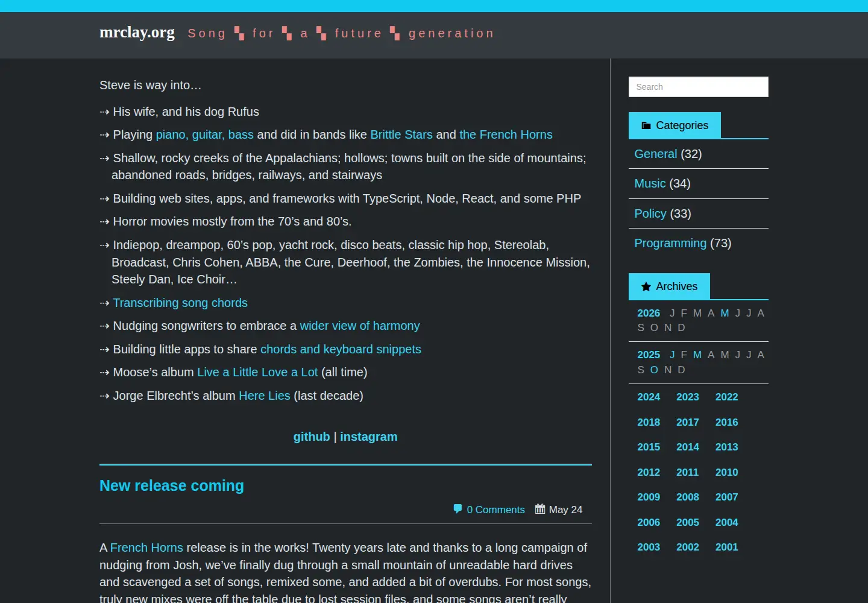The image size is (868, 603).
Task: Browse the Policy category
Action: click(x=650, y=213)
